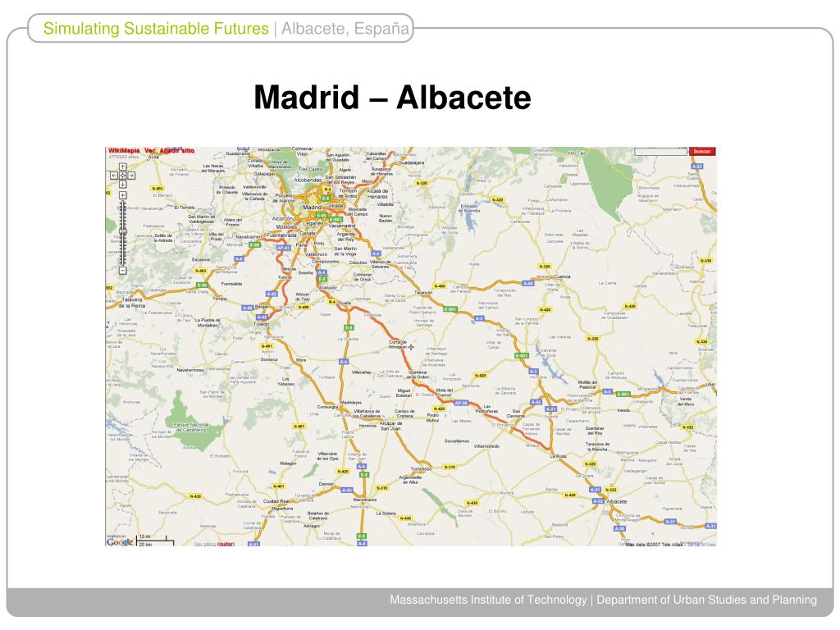Click the Madrid – Albacete slide title
Screen dimensions: 840x630
tap(392, 98)
